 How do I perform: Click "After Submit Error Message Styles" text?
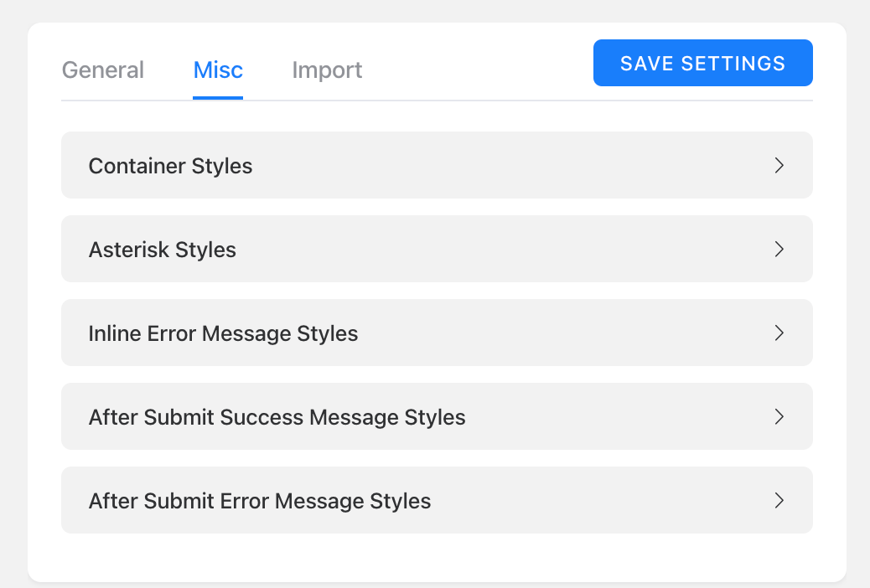click(x=260, y=501)
